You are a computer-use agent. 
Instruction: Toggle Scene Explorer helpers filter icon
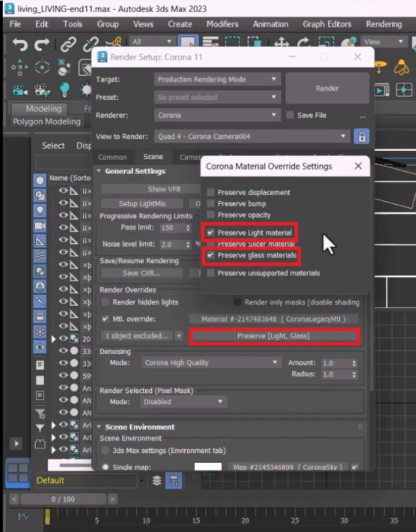(40, 241)
